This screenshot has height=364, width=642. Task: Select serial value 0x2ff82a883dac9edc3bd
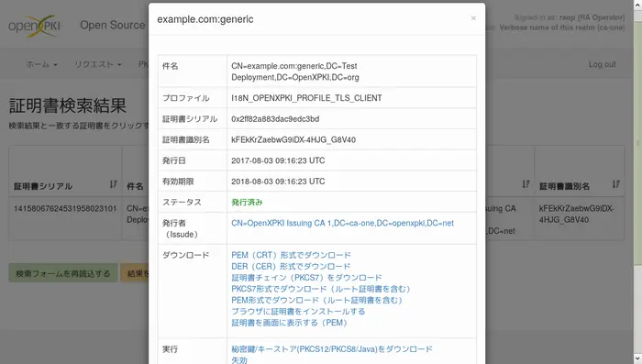[x=275, y=119]
